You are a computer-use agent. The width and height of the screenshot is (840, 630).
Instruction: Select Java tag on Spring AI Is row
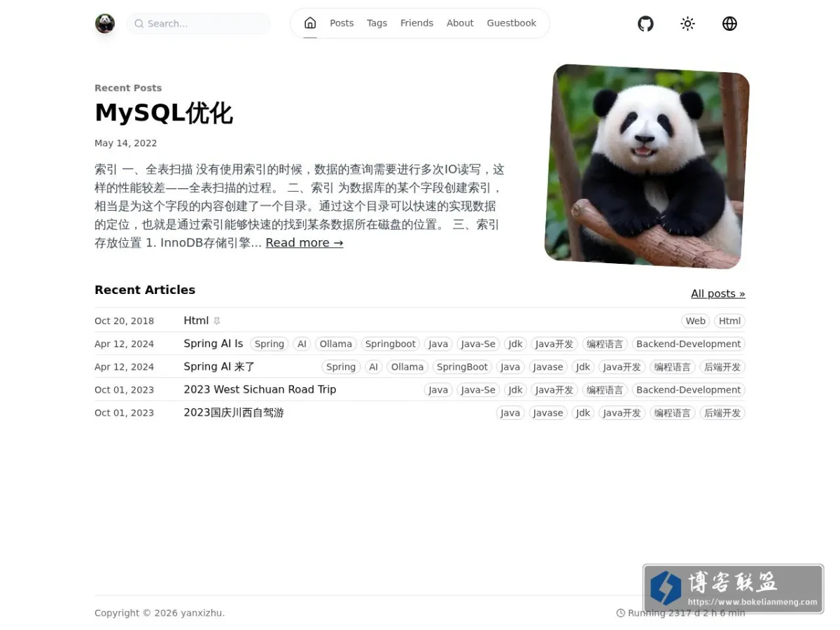pyautogui.click(x=438, y=344)
